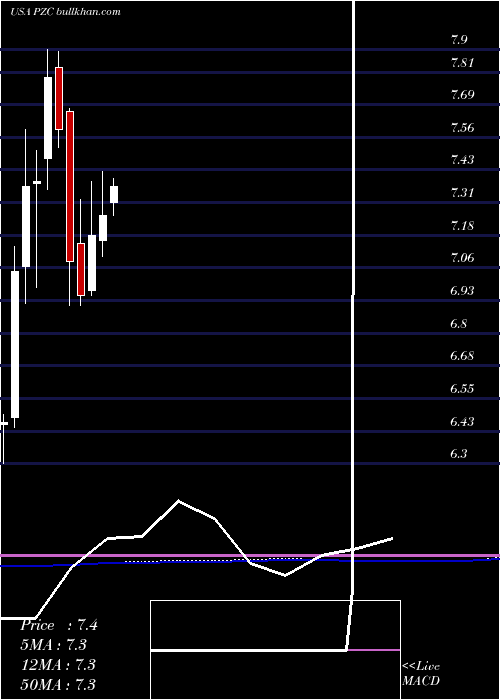Viewport: 500px width, 700px height.
Task: Click the 7.18 price axis label
Action: (x=462, y=225)
